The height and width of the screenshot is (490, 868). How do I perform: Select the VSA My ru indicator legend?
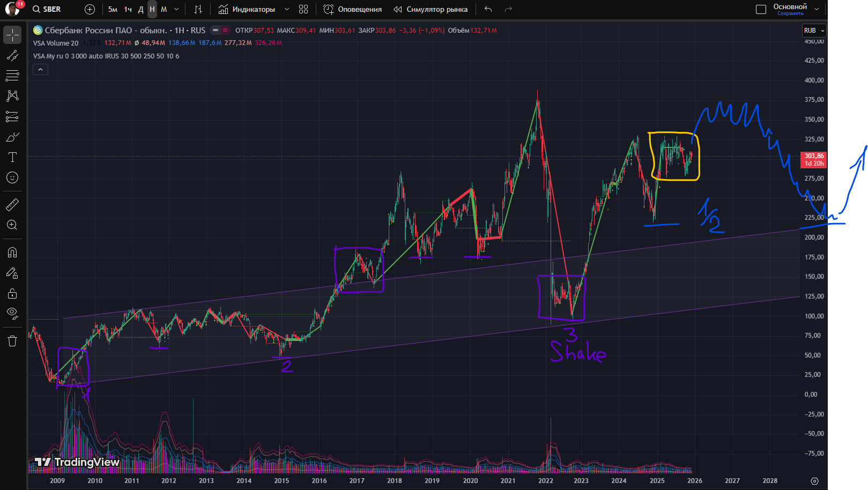[106, 56]
